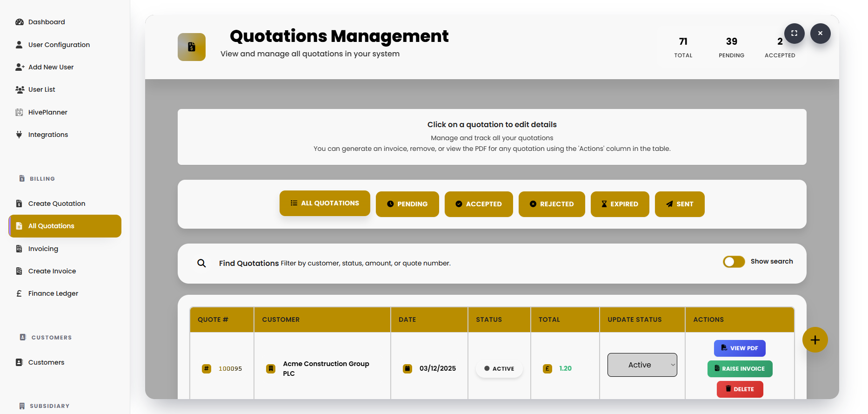Open Integrations page

point(48,135)
